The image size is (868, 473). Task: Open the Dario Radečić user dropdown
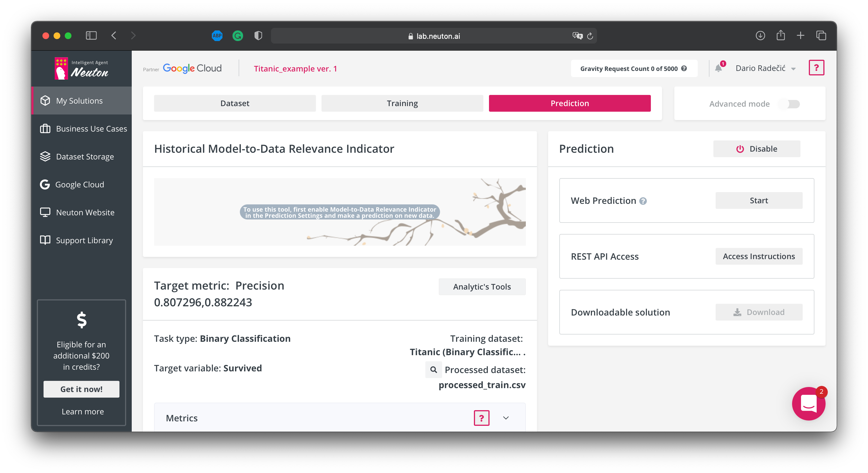765,68
